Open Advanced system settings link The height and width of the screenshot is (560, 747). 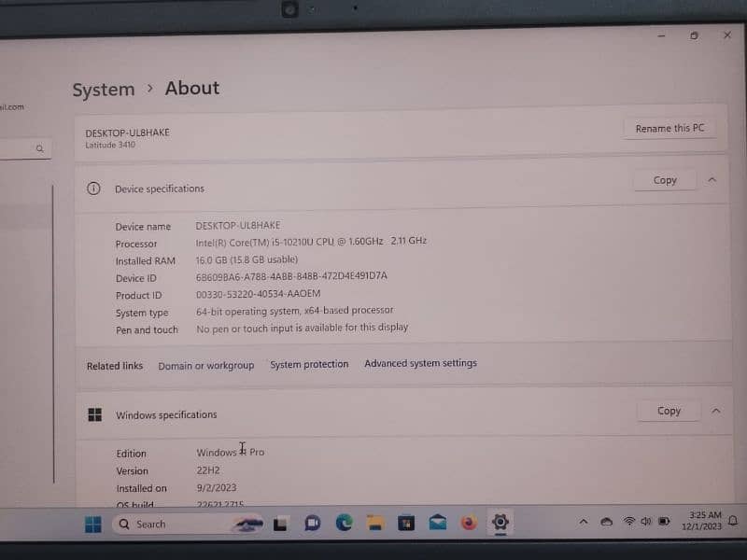(420, 363)
